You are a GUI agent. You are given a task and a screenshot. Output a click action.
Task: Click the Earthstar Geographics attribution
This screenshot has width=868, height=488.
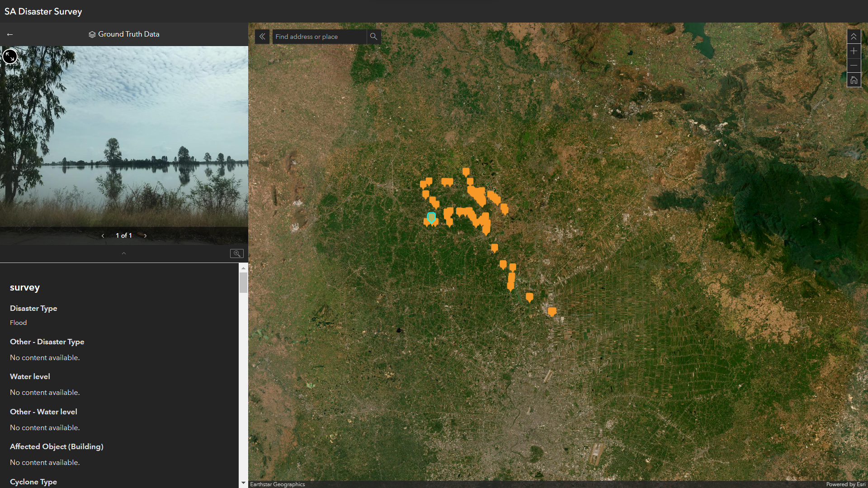point(278,484)
